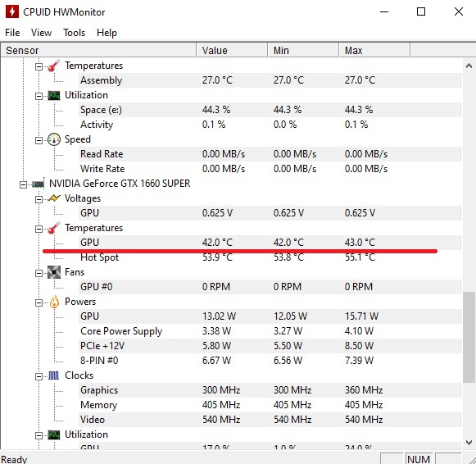Select the Write Rate row
Image resolution: width=476 pixels, height=464 pixels.
[x=270, y=169]
